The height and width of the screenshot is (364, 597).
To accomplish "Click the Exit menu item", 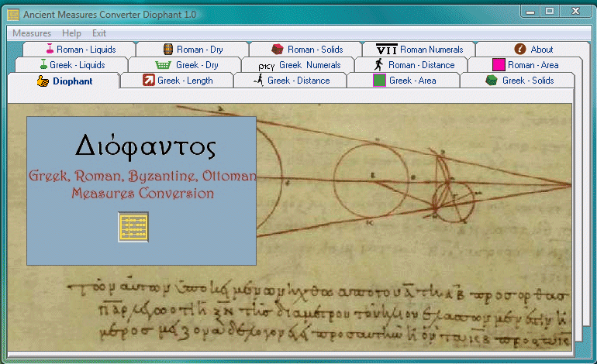I will click(99, 33).
